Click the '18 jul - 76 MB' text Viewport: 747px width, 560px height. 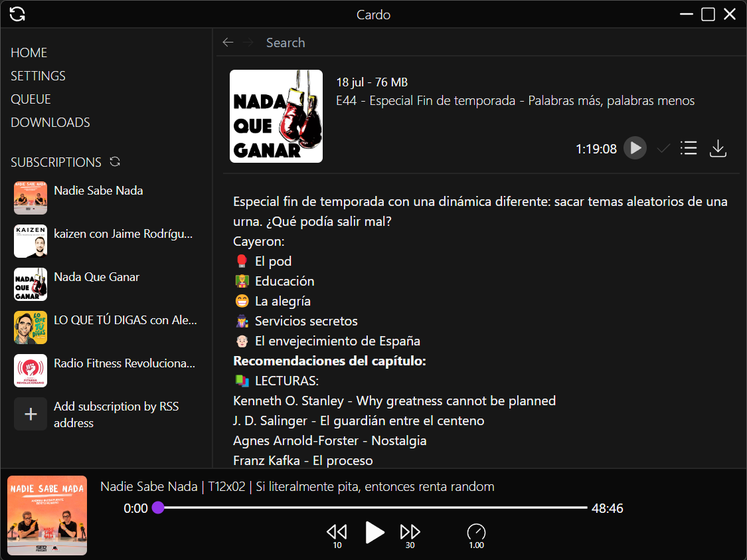pyautogui.click(x=372, y=82)
